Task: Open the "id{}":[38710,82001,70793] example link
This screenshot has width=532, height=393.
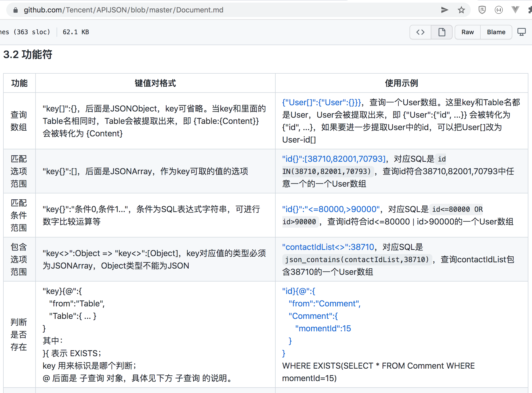Action: point(334,159)
